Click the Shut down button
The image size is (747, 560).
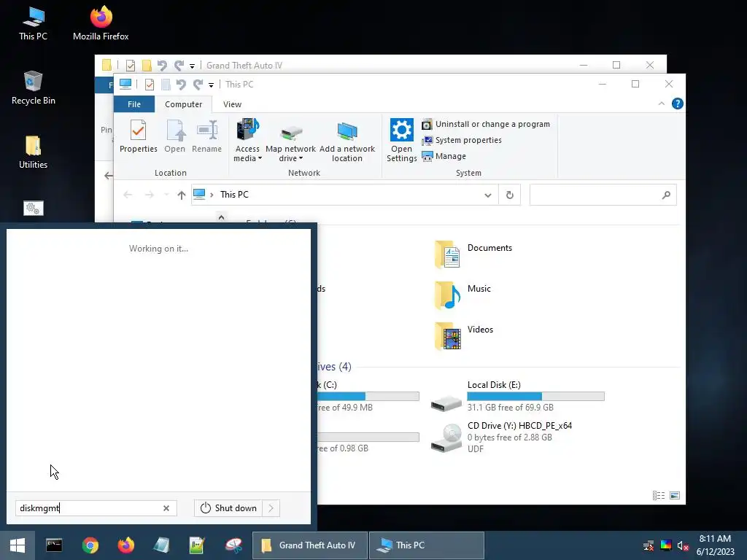[x=228, y=508]
